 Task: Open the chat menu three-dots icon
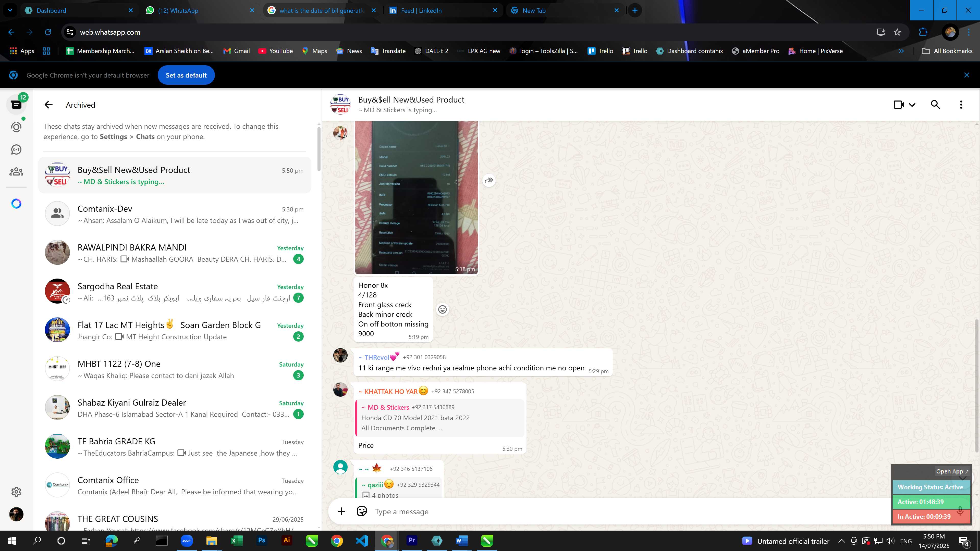coord(961,105)
